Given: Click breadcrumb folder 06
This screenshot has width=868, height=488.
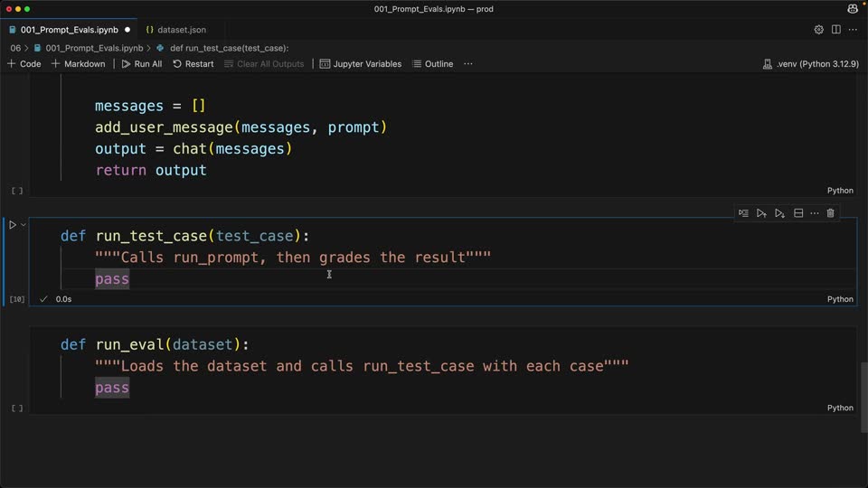Looking at the screenshot, I should (x=15, y=48).
